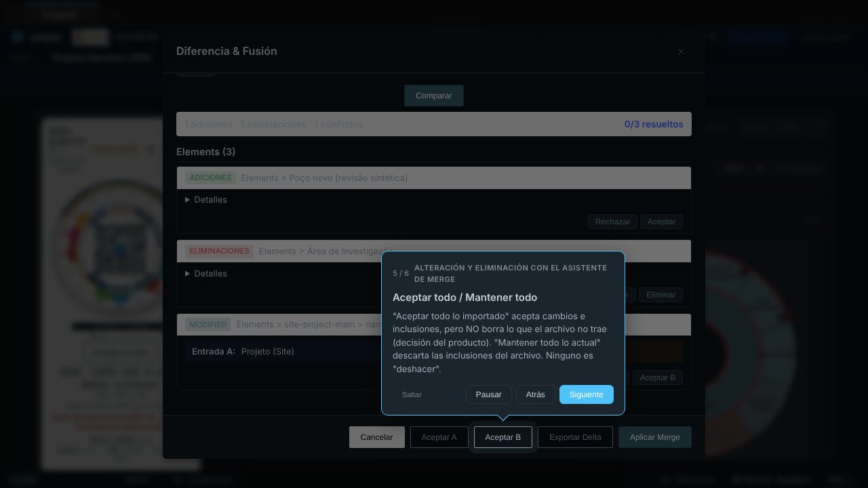The height and width of the screenshot is (488, 868).
Task: Click the "1 adiciones · 1 eliminaciones · 1 conflictos" summary
Action: coord(273,124)
